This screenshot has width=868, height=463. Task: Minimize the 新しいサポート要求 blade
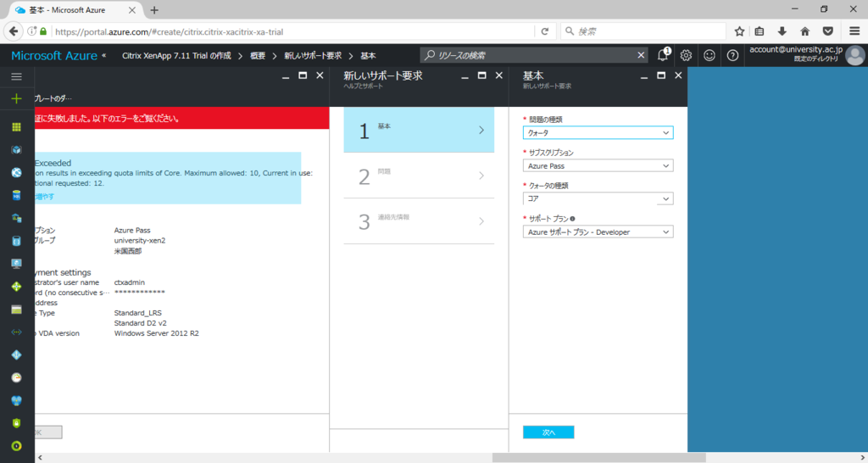click(465, 76)
